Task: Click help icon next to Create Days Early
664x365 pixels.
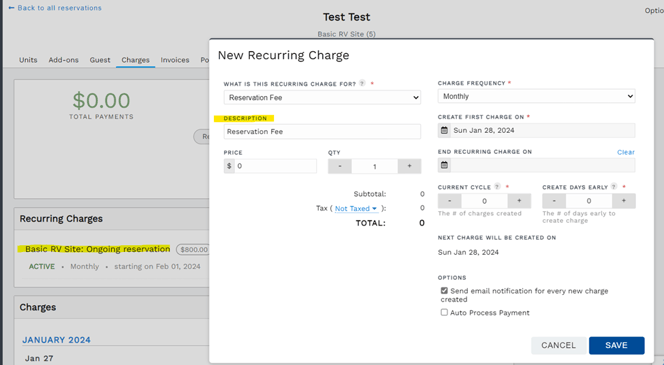Action: pyautogui.click(x=614, y=186)
